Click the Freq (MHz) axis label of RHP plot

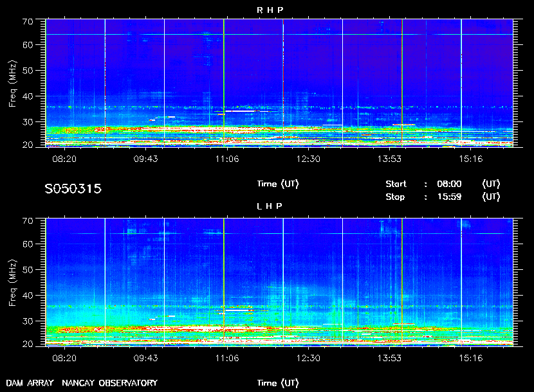click(x=12, y=84)
